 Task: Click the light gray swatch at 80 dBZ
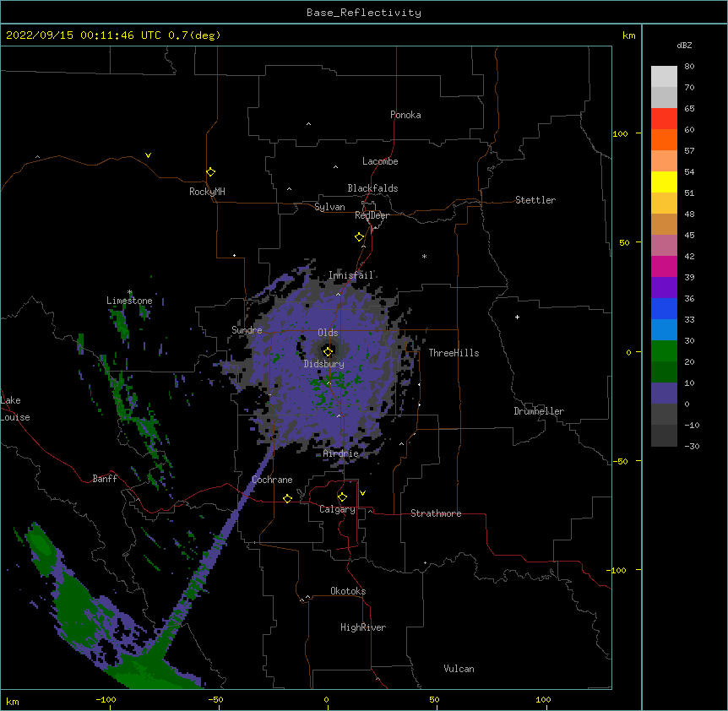pyautogui.click(x=664, y=77)
